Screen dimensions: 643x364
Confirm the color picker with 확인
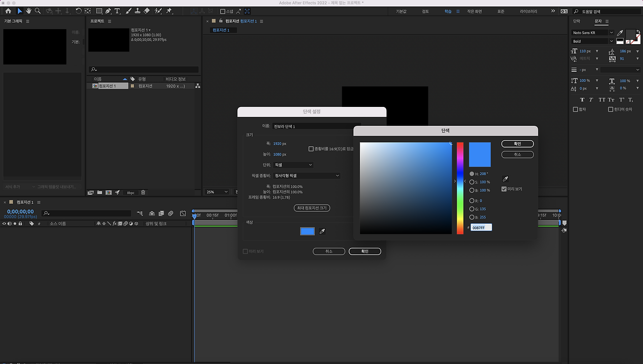517,144
